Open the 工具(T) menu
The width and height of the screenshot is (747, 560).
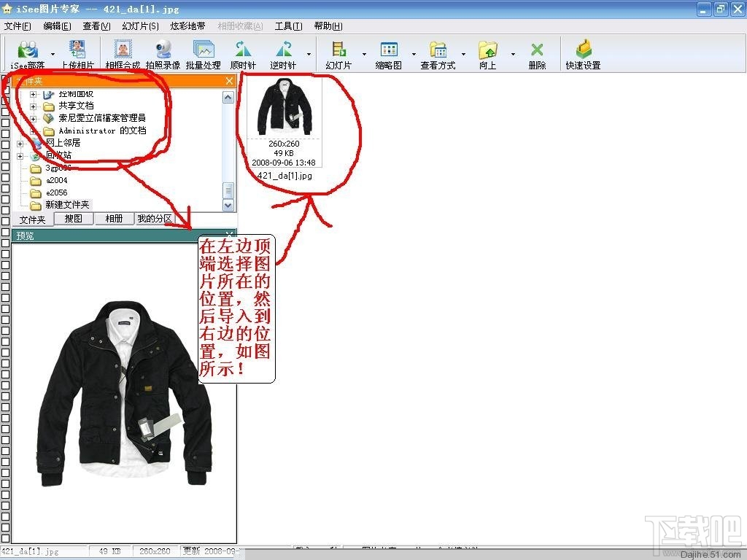(289, 26)
